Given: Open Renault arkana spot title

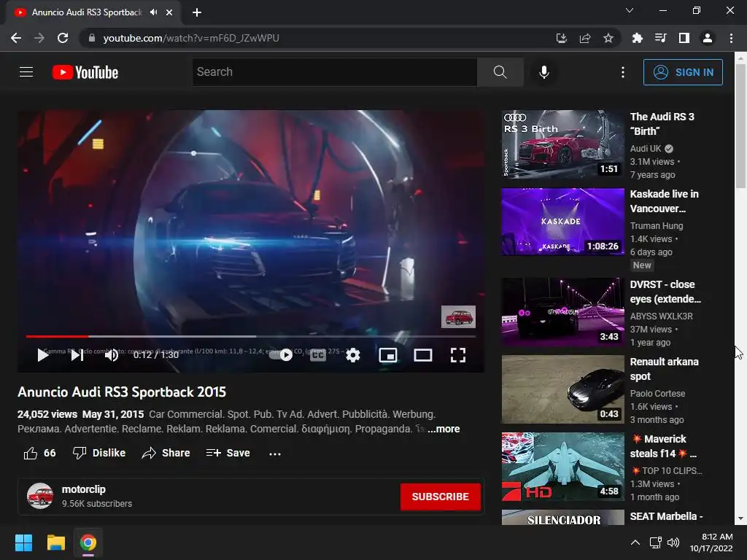Looking at the screenshot, I should 664,369.
